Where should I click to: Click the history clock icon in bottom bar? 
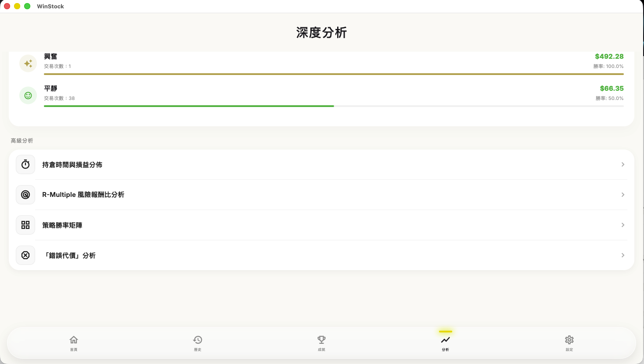point(198,340)
